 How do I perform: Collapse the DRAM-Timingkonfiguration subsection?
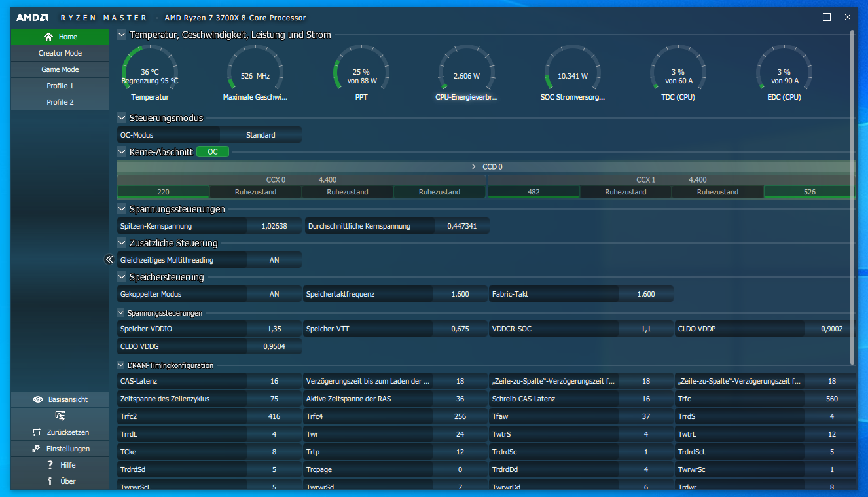[121, 365]
